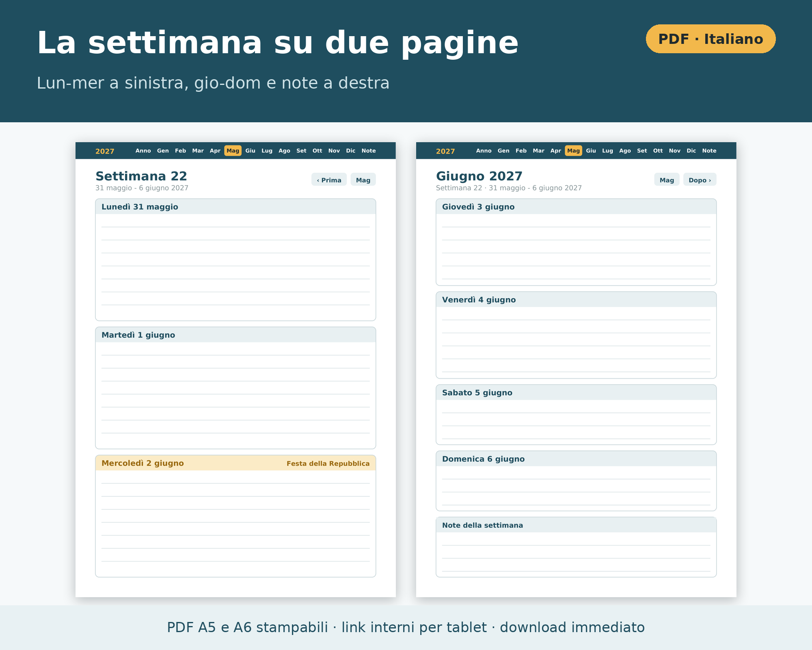Open Nov tab on right page navbar
The image size is (812, 650).
(x=674, y=151)
